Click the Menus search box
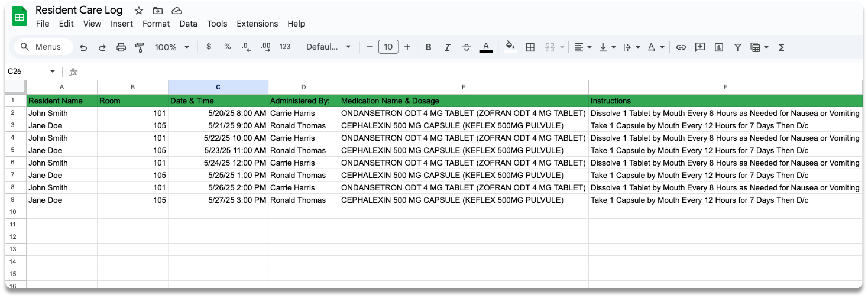Viewport: 868px width, 298px height. (43, 47)
